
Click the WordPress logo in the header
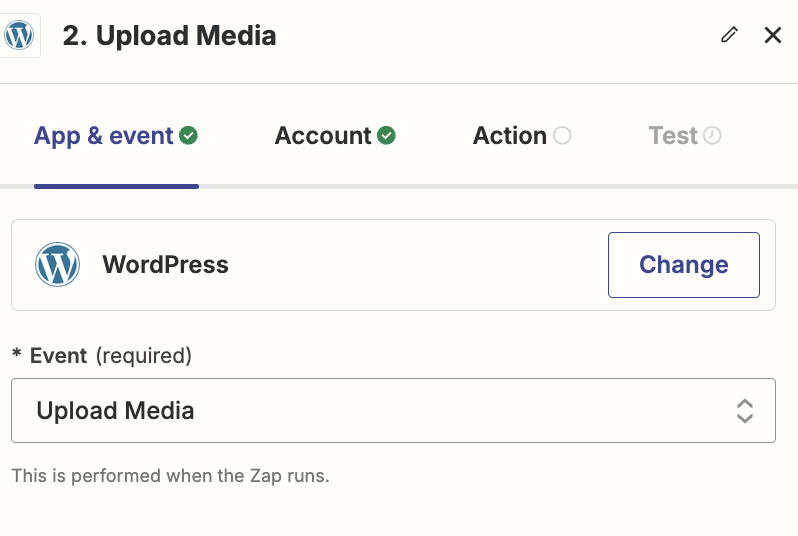coord(19,36)
